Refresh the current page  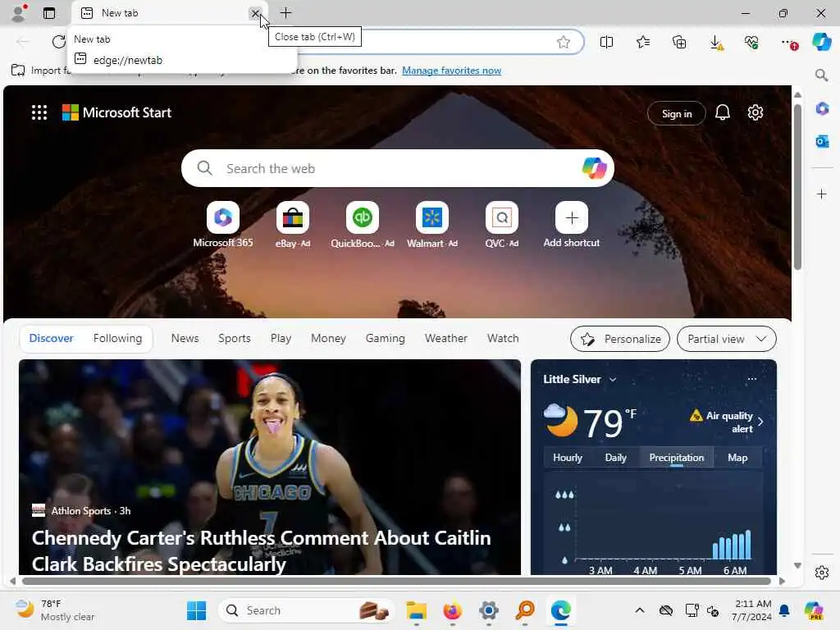58,42
